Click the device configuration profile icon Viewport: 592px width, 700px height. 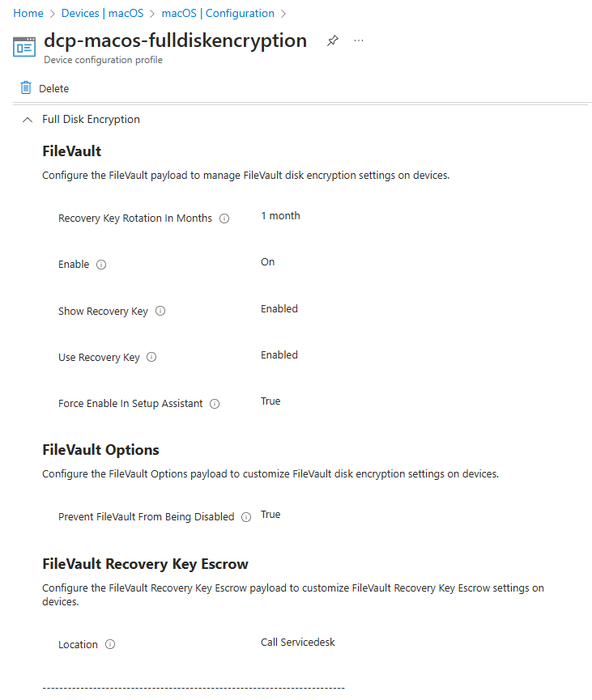coord(24,47)
